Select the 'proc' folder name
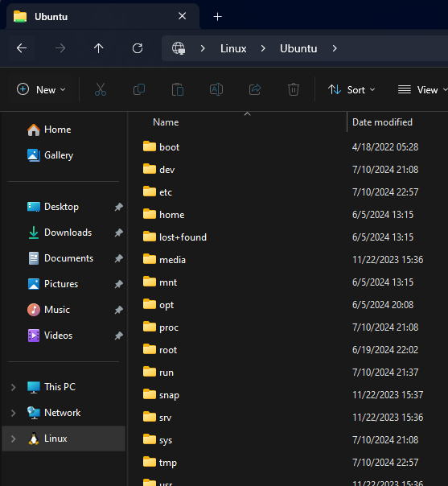 169,328
